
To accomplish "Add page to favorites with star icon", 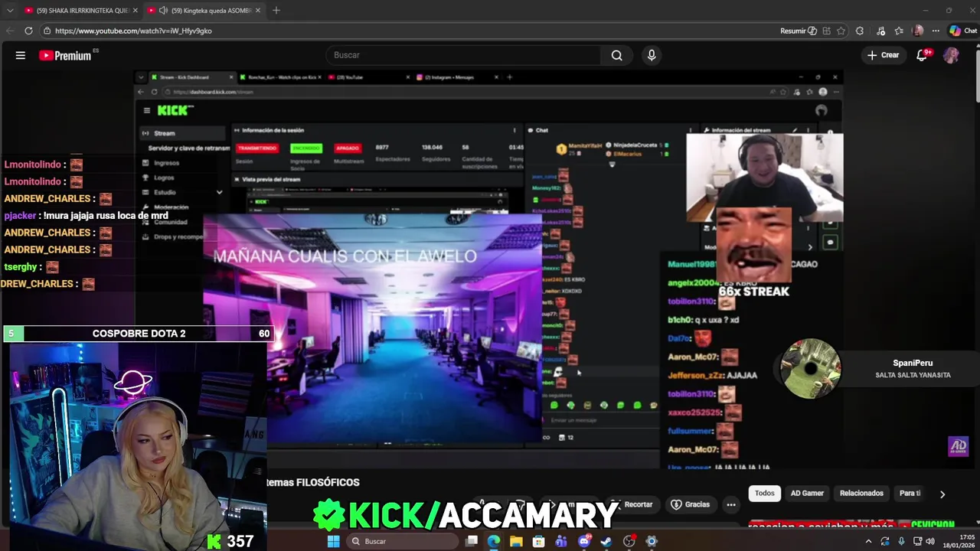I will pos(841,31).
